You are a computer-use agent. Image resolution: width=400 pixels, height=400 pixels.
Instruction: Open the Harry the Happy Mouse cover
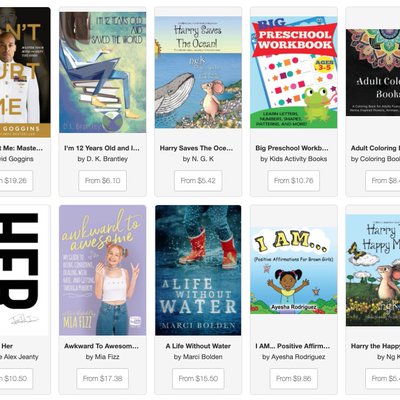pos(373,270)
